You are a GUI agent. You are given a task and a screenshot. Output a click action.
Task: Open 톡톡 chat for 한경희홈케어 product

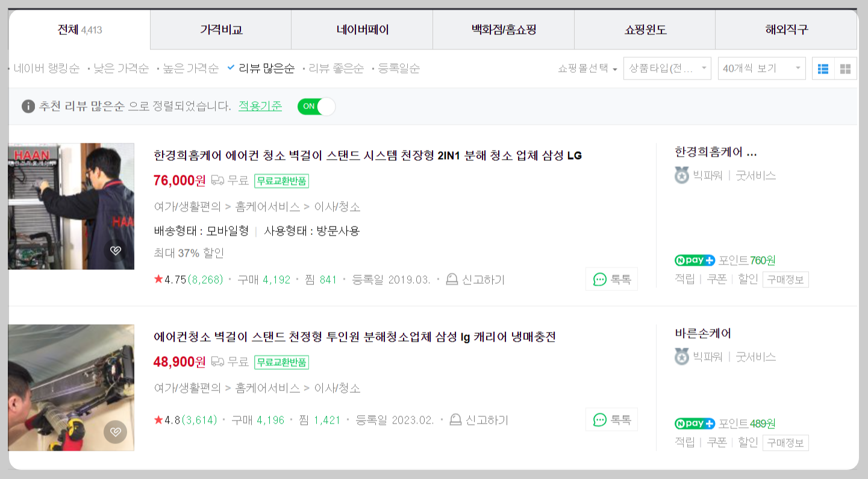[x=611, y=279]
